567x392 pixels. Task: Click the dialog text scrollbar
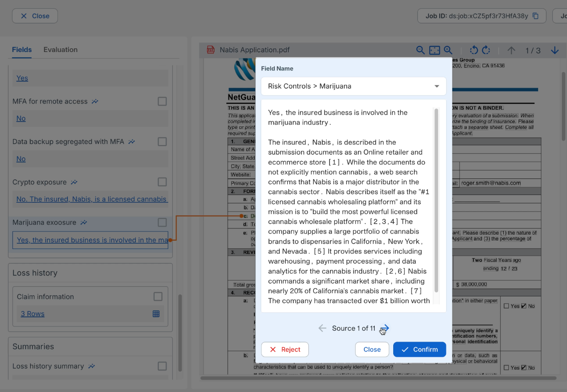point(436,200)
